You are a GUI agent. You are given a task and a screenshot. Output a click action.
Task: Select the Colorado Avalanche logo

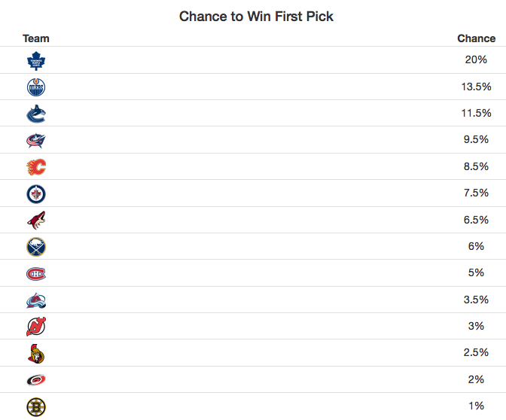[x=36, y=300]
